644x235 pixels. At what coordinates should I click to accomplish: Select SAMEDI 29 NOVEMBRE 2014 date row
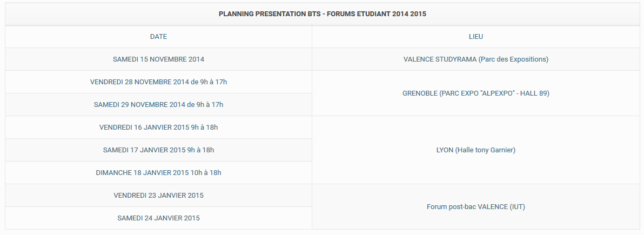158,104
